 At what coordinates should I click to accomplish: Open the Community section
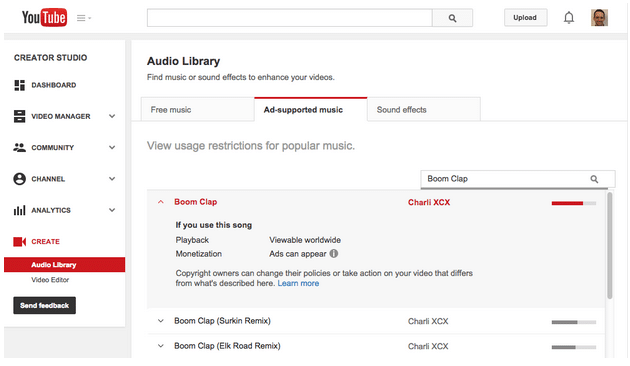(x=53, y=148)
